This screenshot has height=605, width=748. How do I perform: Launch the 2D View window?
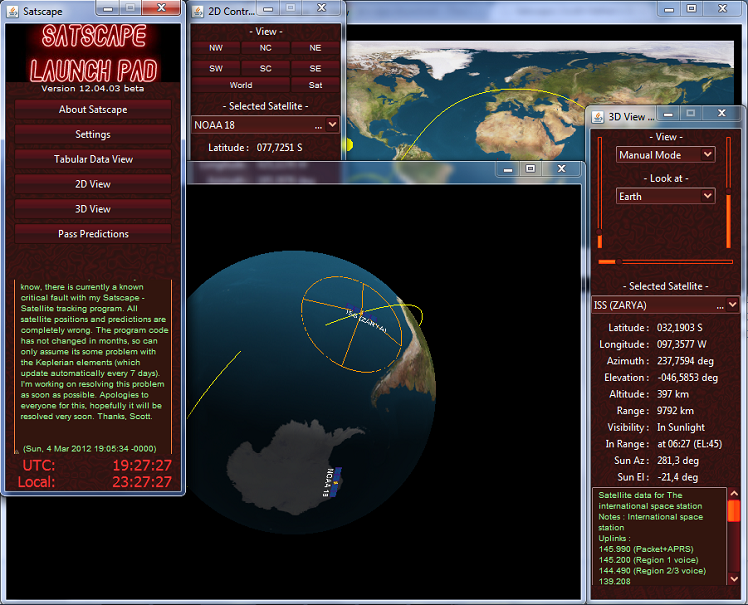[93, 184]
